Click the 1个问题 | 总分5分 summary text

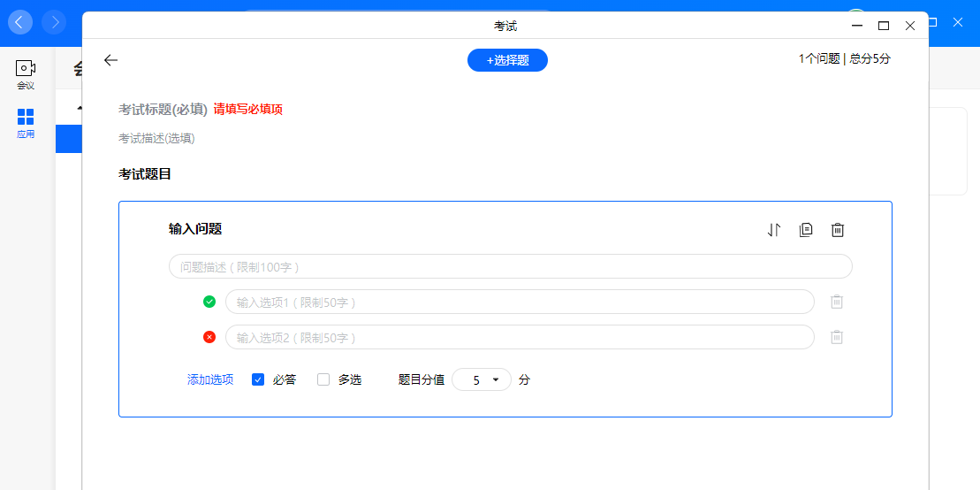click(845, 59)
